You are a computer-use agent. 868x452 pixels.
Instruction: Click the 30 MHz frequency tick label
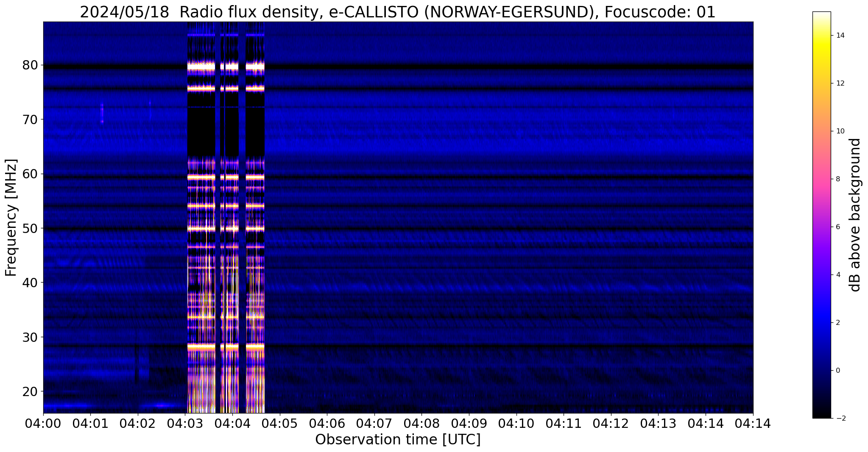click(30, 337)
